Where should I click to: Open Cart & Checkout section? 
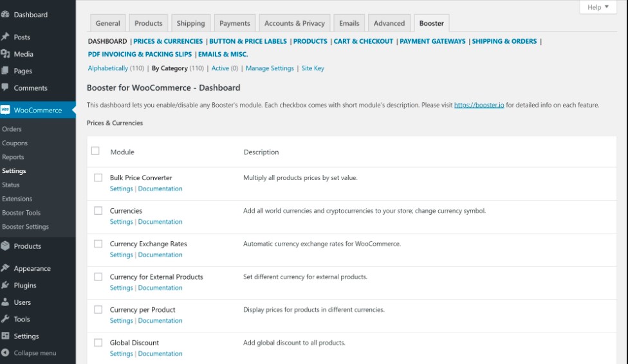(x=364, y=41)
